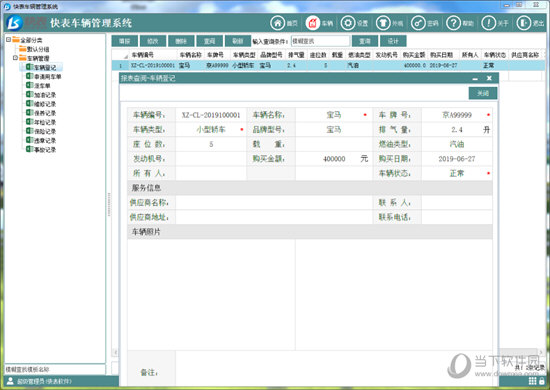
Task: Click the 刷新 refresh button
Action: pyautogui.click(x=238, y=41)
